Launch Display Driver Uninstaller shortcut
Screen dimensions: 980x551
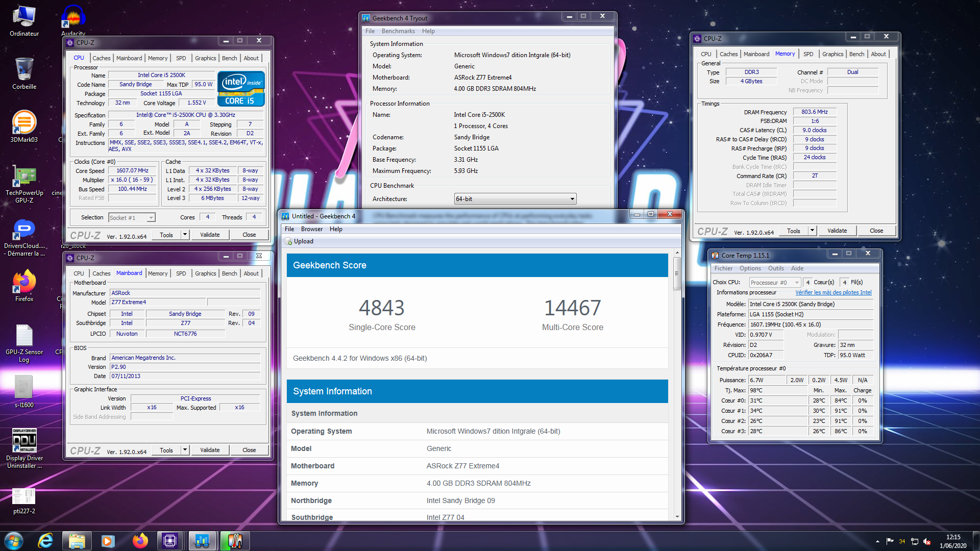coord(24,448)
